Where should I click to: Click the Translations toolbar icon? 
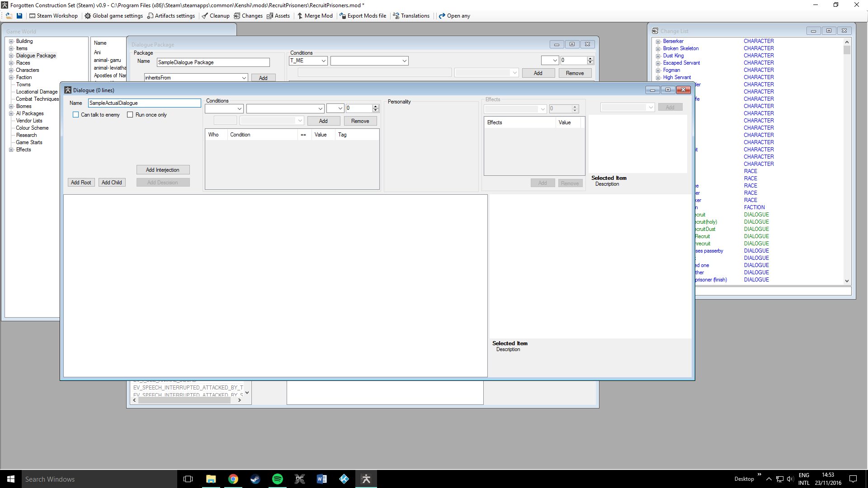[396, 16]
